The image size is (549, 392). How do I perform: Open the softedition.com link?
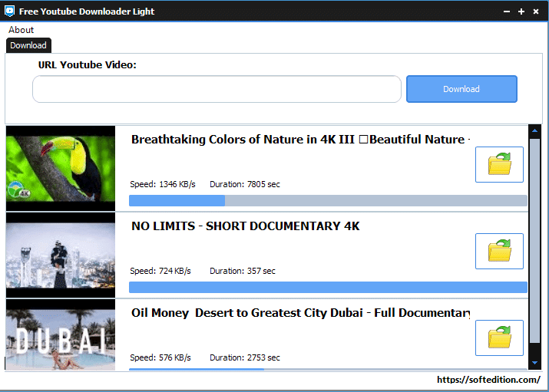click(x=488, y=380)
